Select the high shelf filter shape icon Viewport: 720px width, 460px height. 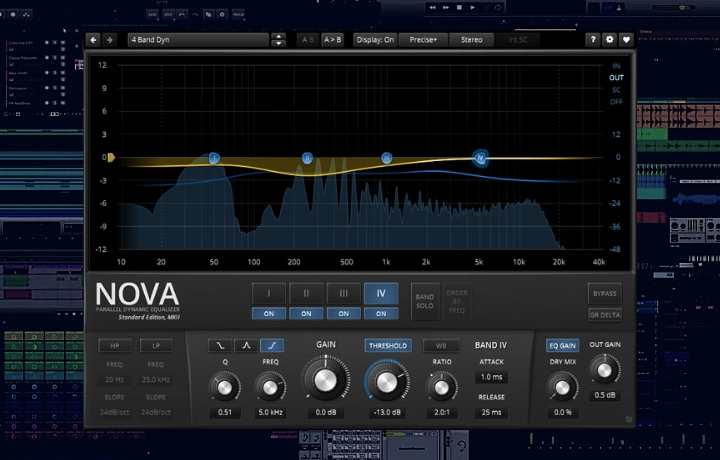pos(272,345)
